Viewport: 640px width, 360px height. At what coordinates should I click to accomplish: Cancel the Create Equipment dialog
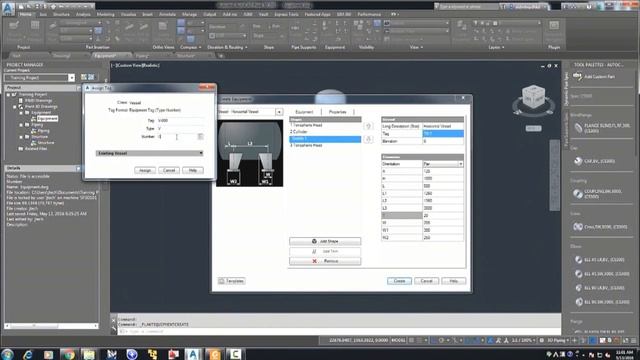tap(427, 281)
